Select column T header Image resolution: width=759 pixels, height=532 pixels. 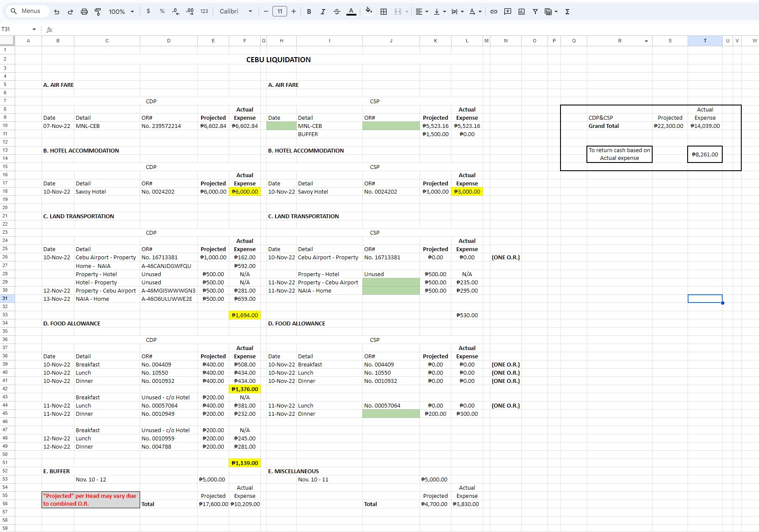click(x=705, y=41)
